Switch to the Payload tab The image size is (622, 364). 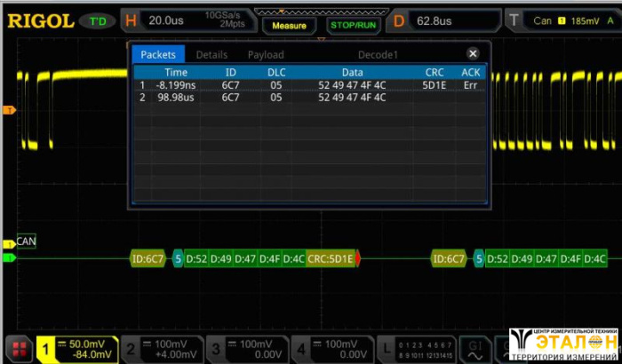[x=266, y=54]
